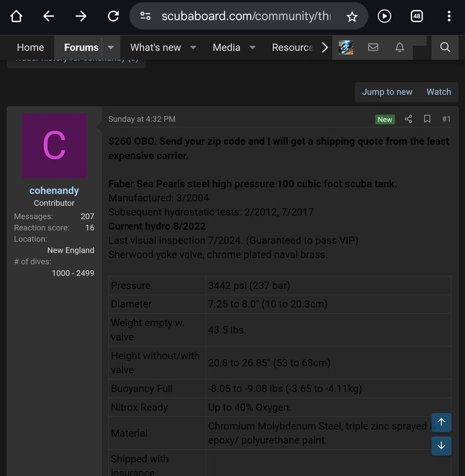
Task: Open the alerts bell icon
Action: pos(400,47)
